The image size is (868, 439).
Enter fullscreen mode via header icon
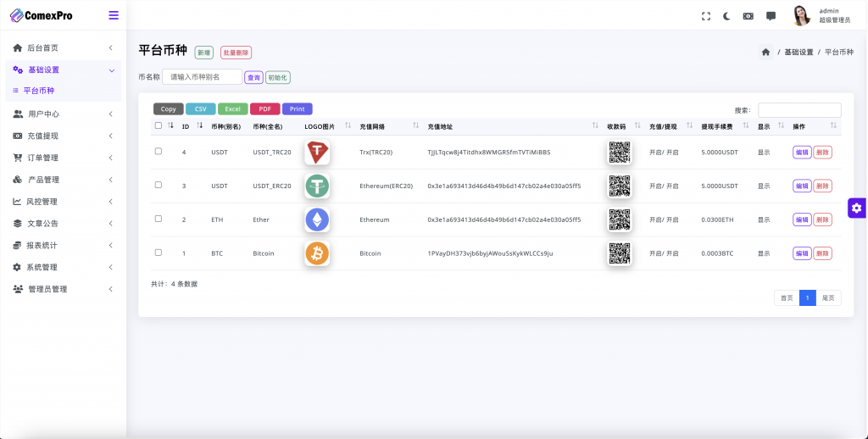(706, 16)
